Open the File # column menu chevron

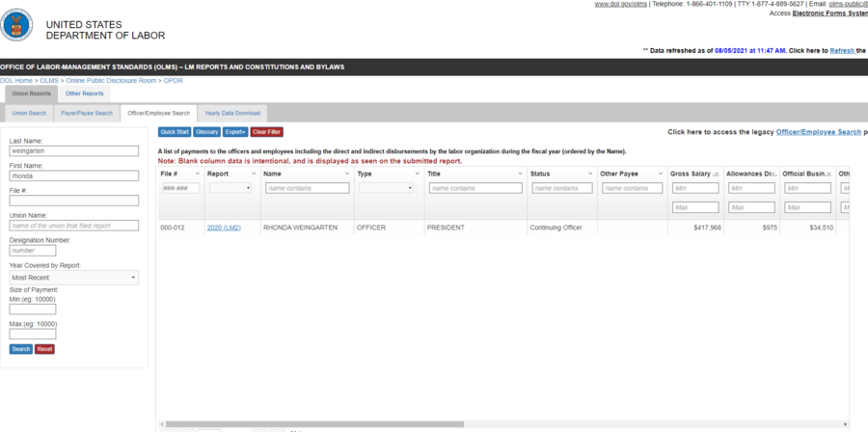pyautogui.click(x=198, y=174)
